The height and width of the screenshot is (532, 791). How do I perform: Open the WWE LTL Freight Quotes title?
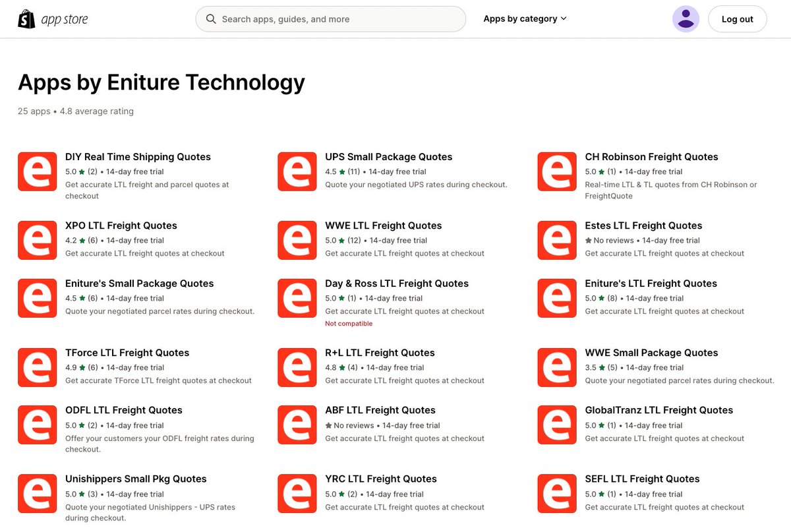(384, 225)
